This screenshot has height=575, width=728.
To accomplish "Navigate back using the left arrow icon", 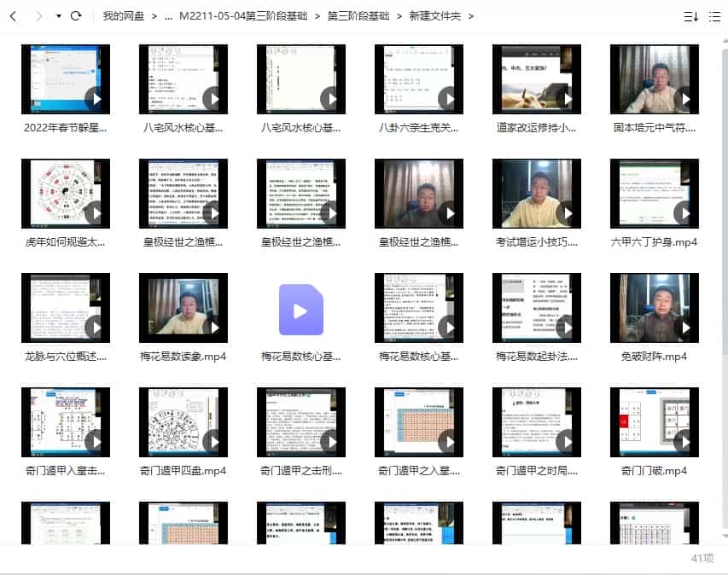I will point(12,15).
